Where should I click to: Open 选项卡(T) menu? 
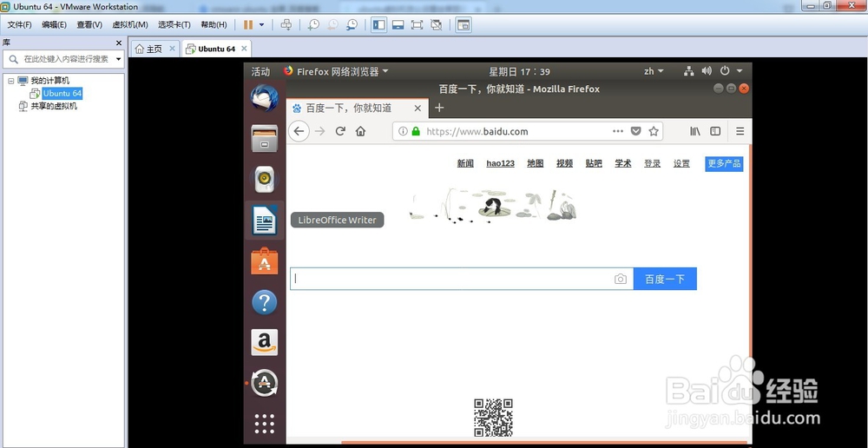tap(174, 25)
